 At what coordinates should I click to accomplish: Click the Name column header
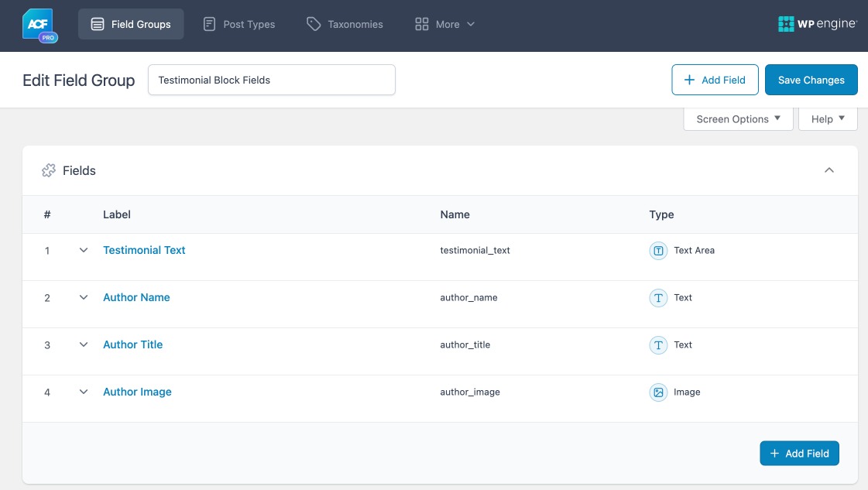click(x=455, y=214)
